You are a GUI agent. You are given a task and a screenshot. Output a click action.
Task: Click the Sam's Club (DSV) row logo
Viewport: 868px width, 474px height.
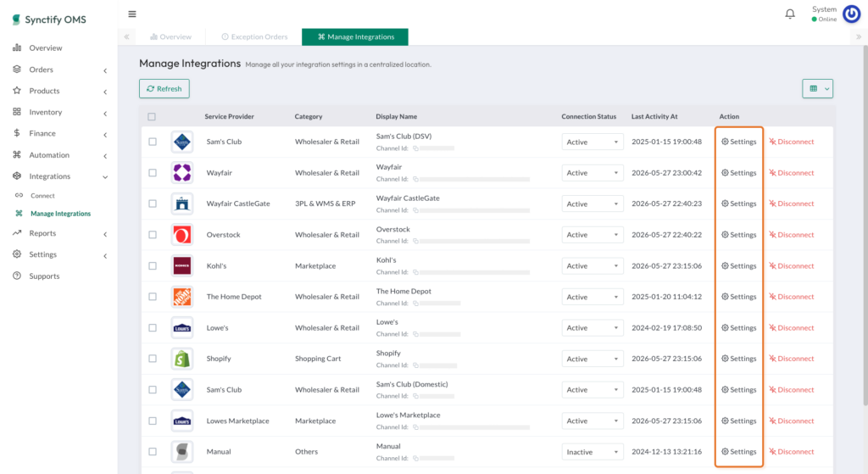point(182,142)
